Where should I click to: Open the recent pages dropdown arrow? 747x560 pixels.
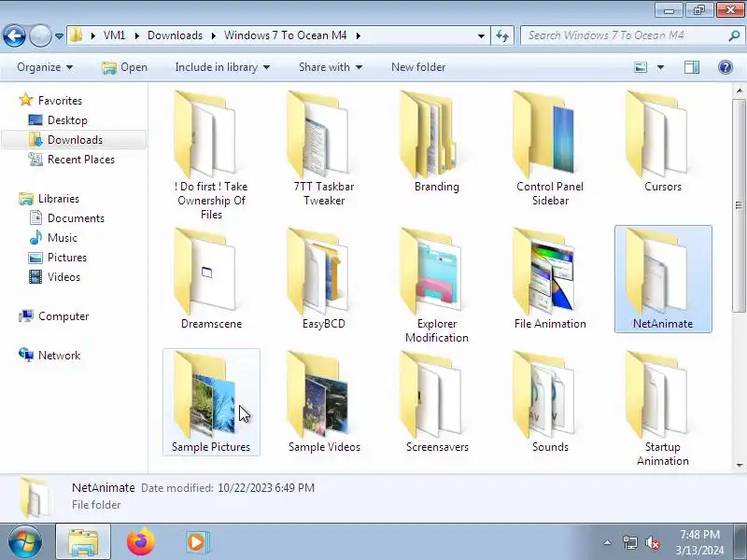[x=59, y=35]
